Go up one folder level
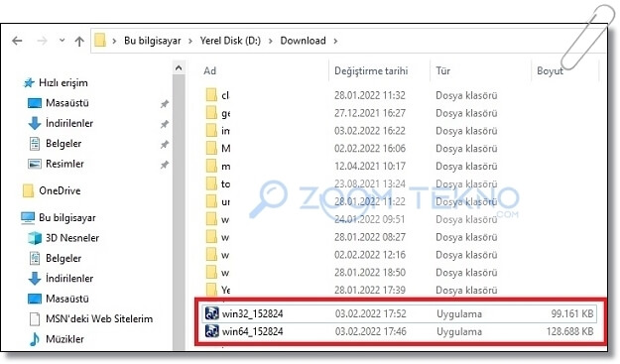The width and height of the screenshot is (620, 364). 79,41
